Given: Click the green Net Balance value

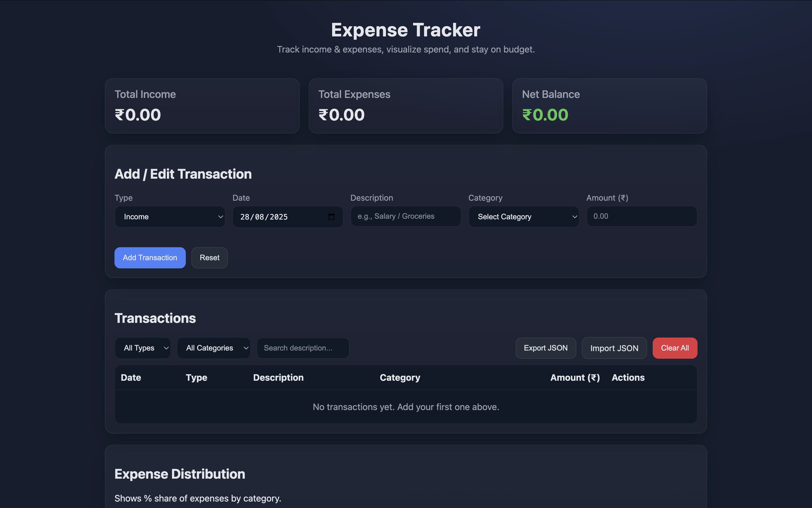Looking at the screenshot, I should coord(545,115).
